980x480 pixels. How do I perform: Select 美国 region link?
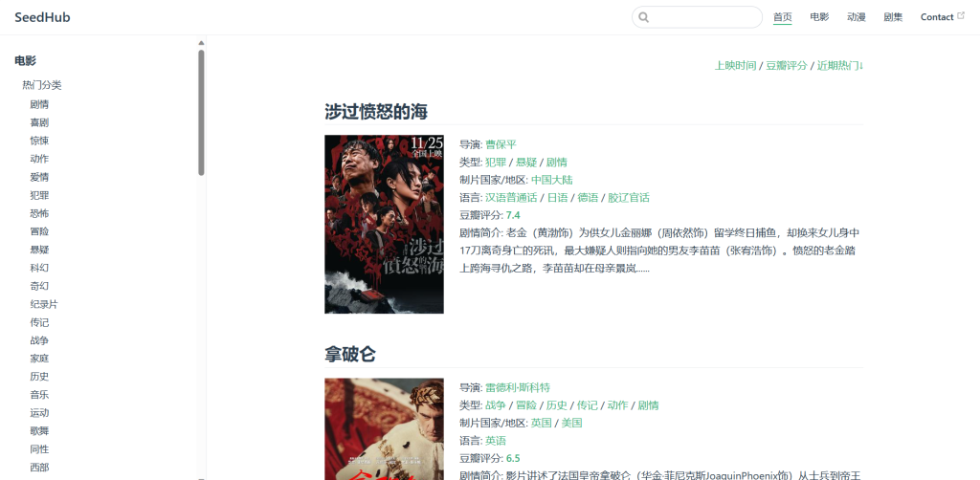click(x=572, y=423)
